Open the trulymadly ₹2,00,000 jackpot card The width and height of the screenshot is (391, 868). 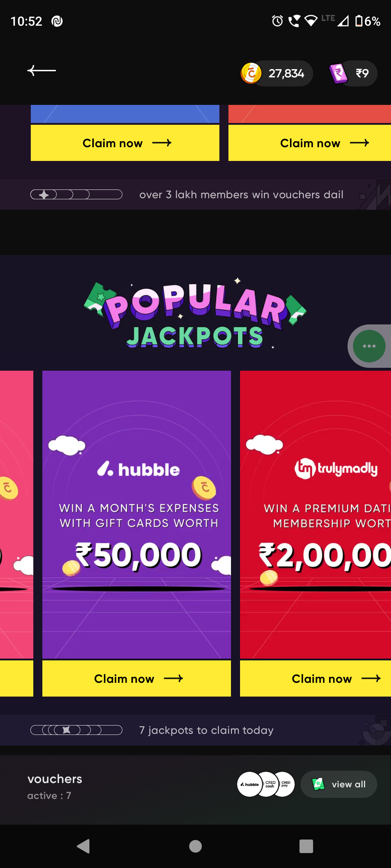click(x=315, y=514)
